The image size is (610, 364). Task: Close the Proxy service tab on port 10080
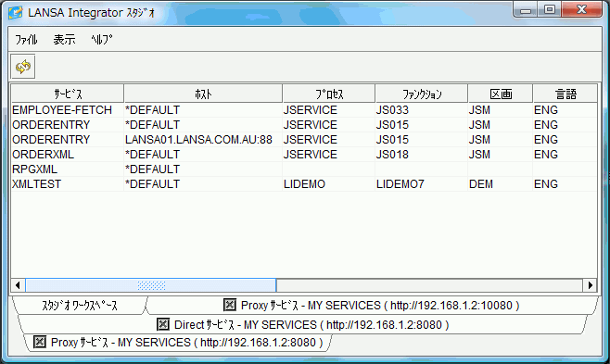(x=230, y=305)
